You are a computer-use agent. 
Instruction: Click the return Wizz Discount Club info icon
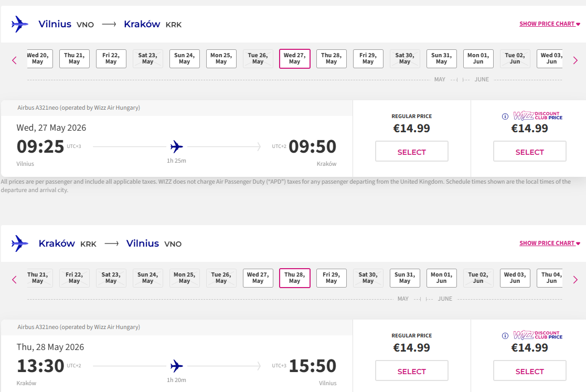505,336
